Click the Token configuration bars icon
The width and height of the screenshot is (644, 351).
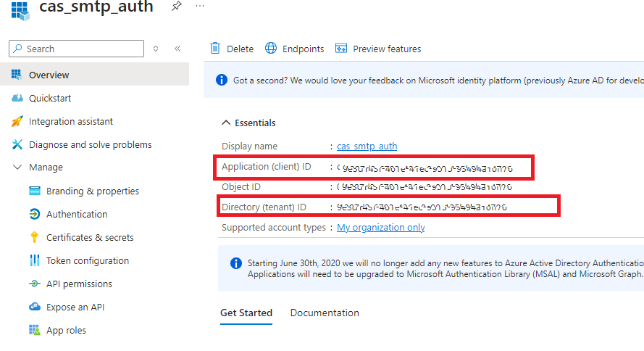[x=35, y=260]
